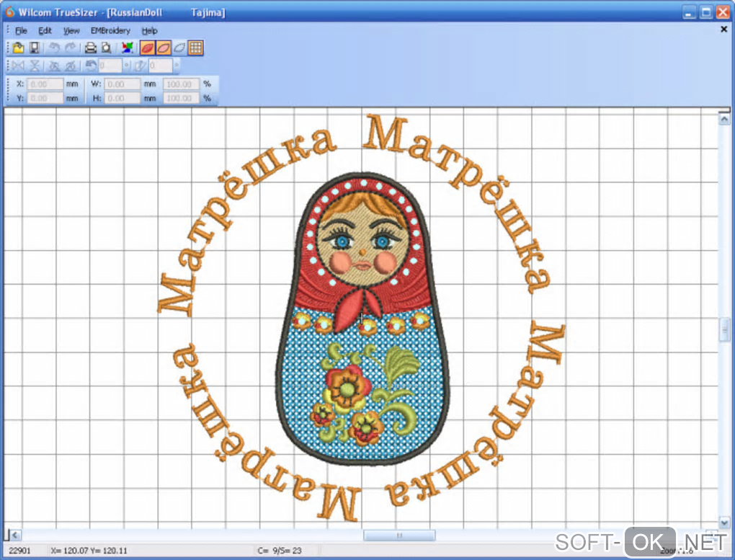The image size is (735, 560).
Task: Click the Save design floppy disk icon
Action: (34, 48)
